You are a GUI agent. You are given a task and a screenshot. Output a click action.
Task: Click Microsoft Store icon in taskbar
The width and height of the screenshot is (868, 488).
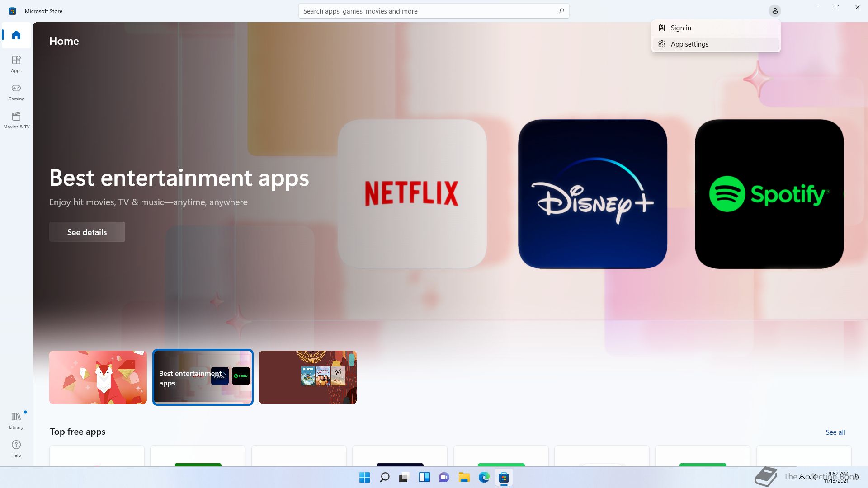coord(504,477)
